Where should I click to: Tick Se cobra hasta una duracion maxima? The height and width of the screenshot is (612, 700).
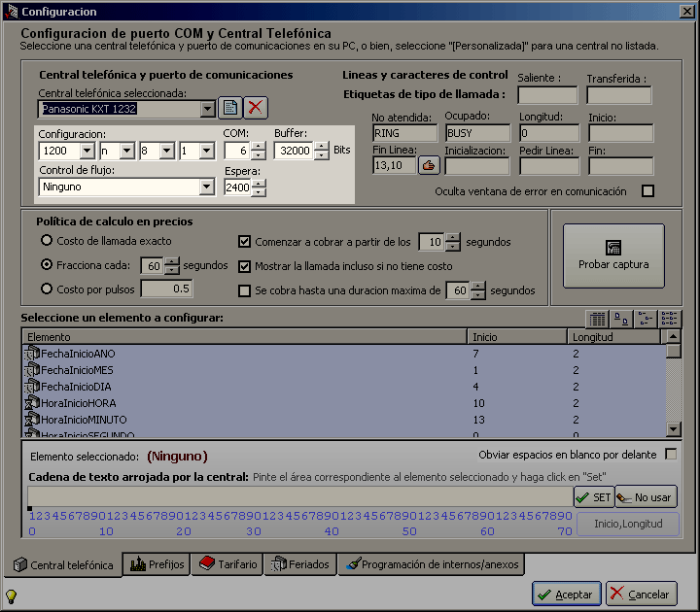[244, 290]
